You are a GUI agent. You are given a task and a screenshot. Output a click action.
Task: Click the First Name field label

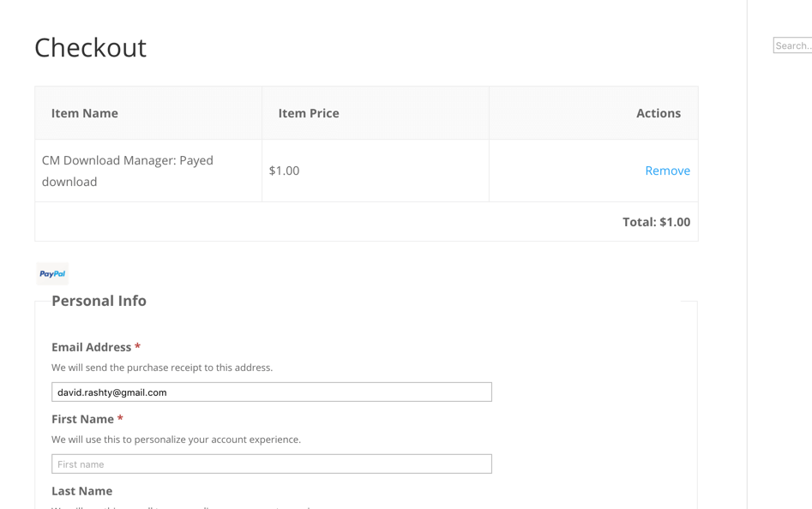82,419
